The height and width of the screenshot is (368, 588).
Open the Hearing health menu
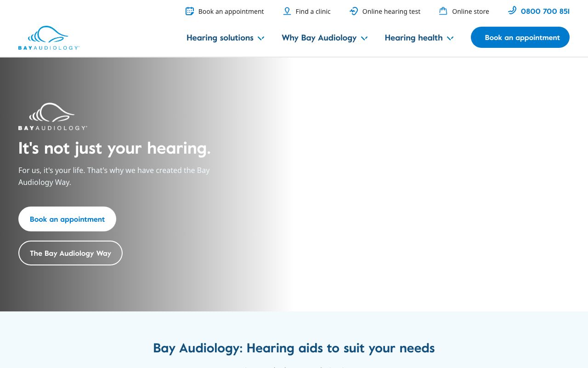coord(413,38)
